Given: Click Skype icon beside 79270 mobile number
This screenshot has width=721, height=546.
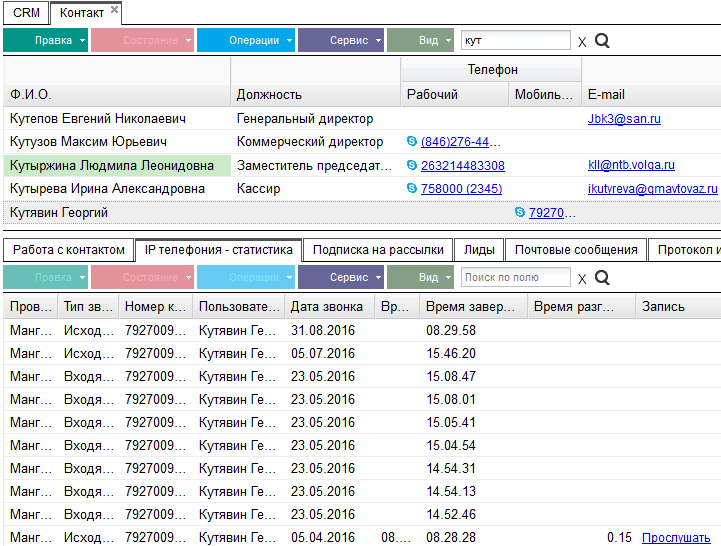Looking at the screenshot, I should coord(520,212).
